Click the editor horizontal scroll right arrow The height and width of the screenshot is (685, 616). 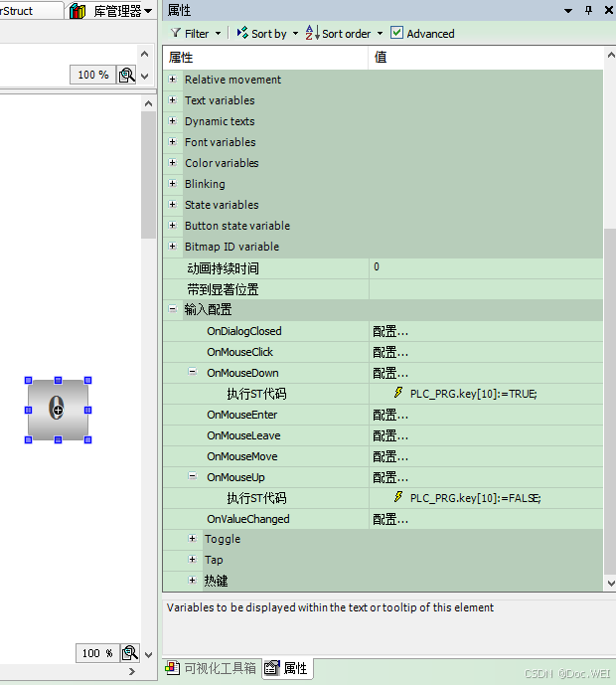coord(132,671)
